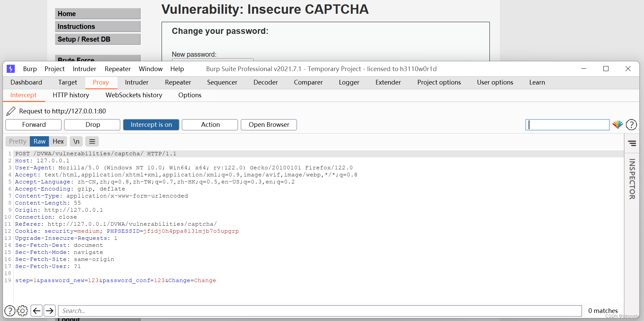644x321 pixels.
Task: Minimize the Burp Suite window
Action: pos(584,69)
